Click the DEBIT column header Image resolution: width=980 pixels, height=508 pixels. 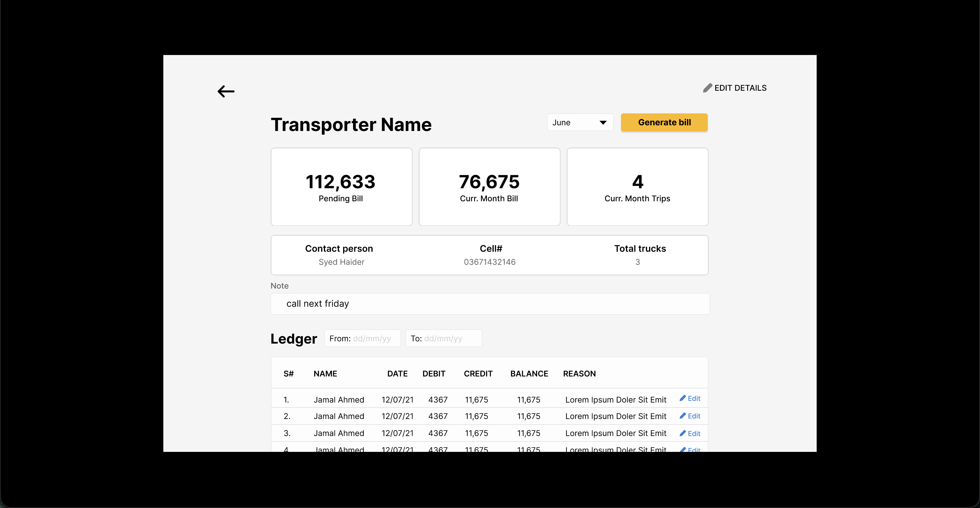(434, 374)
